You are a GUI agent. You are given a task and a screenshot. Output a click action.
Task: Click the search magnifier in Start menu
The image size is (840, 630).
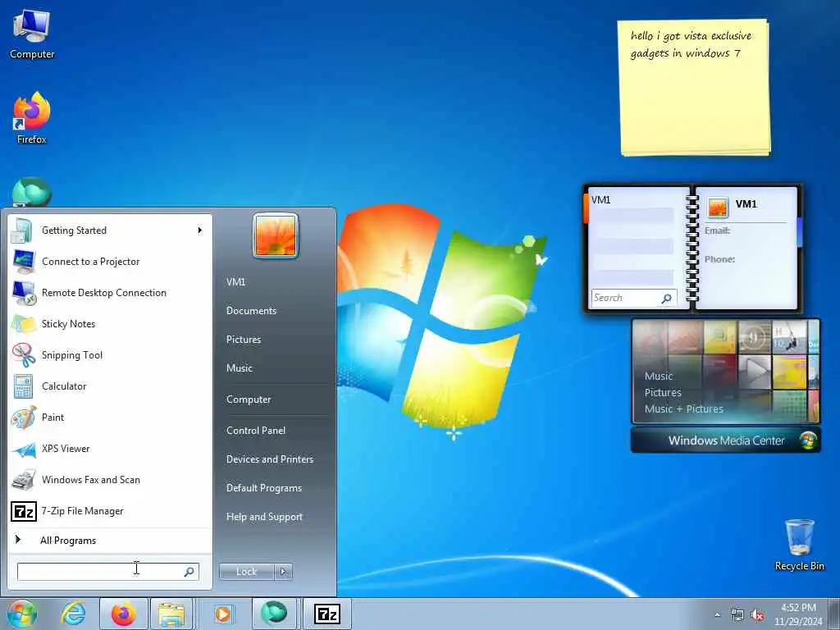(x=189, y=572)
